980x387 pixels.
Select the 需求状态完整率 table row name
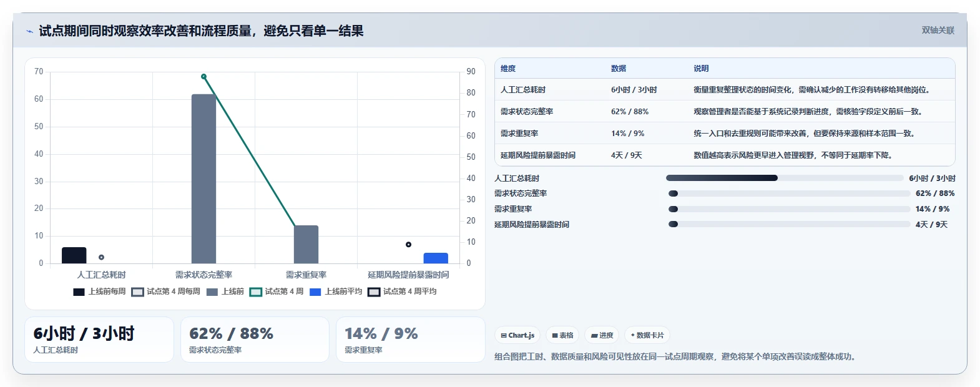[x=527, y=112]
